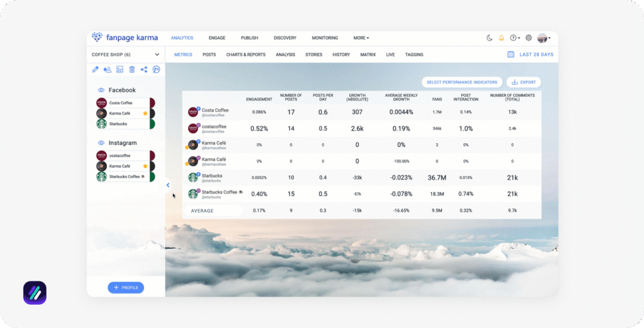Click the share dashboard icon
This screenshot has height=328, width=644.
point(144,70)
